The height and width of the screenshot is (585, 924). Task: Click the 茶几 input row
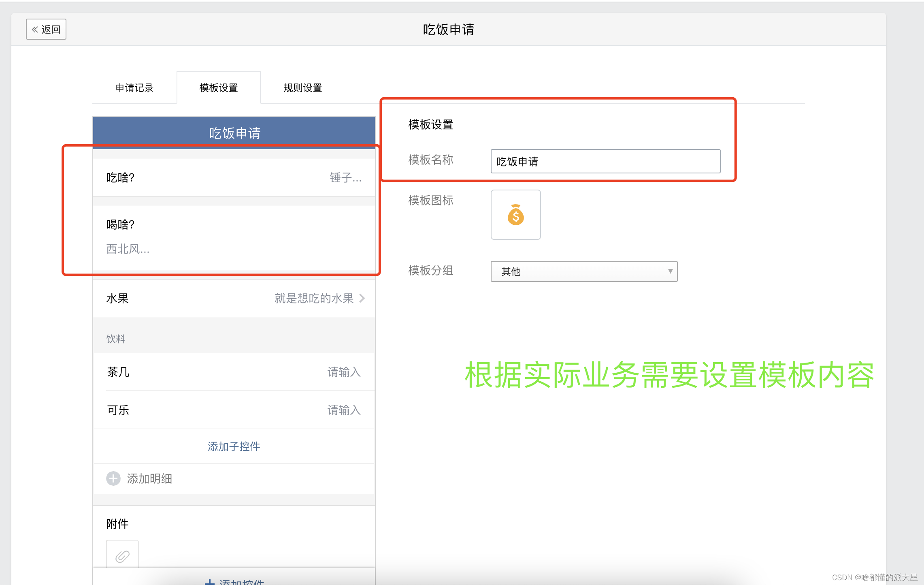234,372
